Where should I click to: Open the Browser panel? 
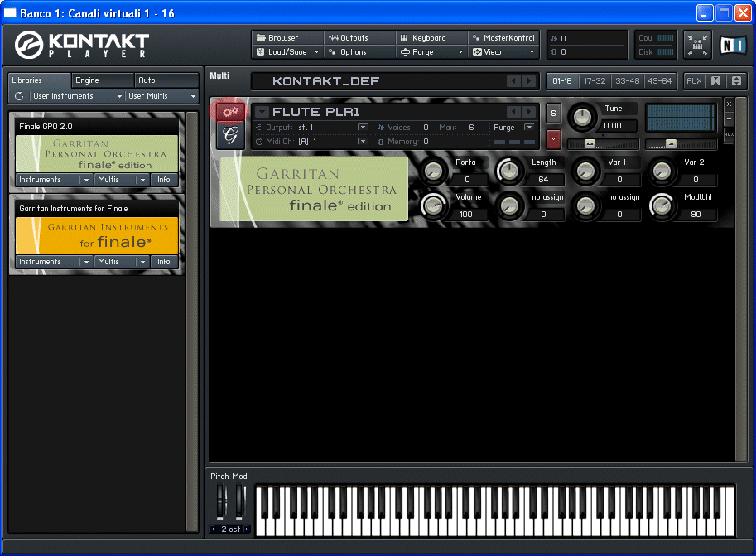point(287,38)
